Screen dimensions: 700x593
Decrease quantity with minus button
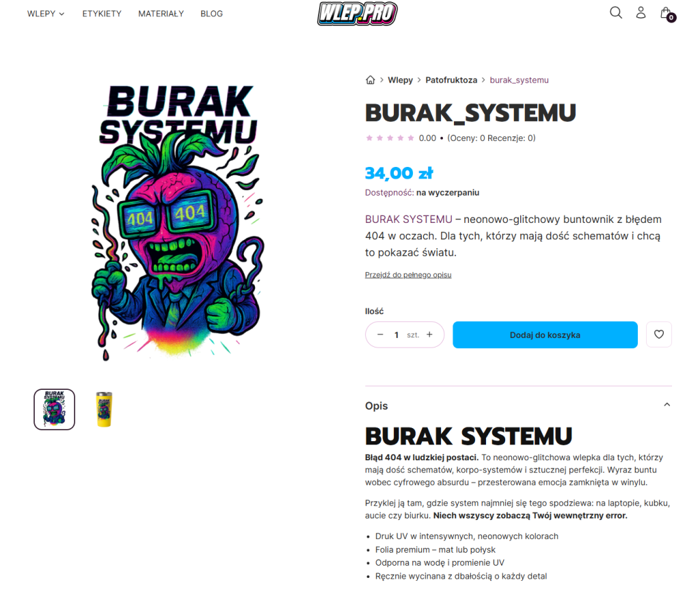(x=380, y=334)
